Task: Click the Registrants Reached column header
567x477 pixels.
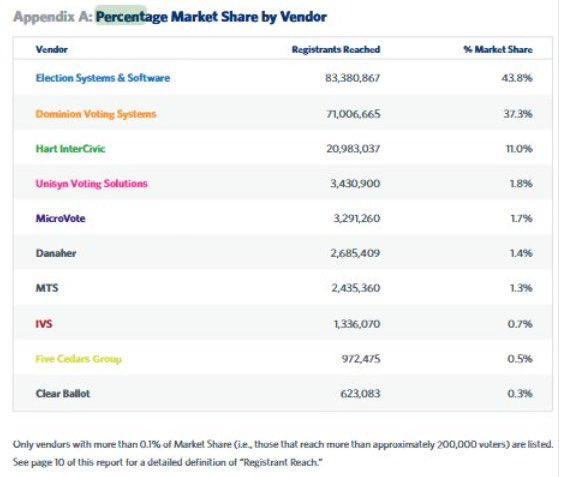Action: click(336, 50)
